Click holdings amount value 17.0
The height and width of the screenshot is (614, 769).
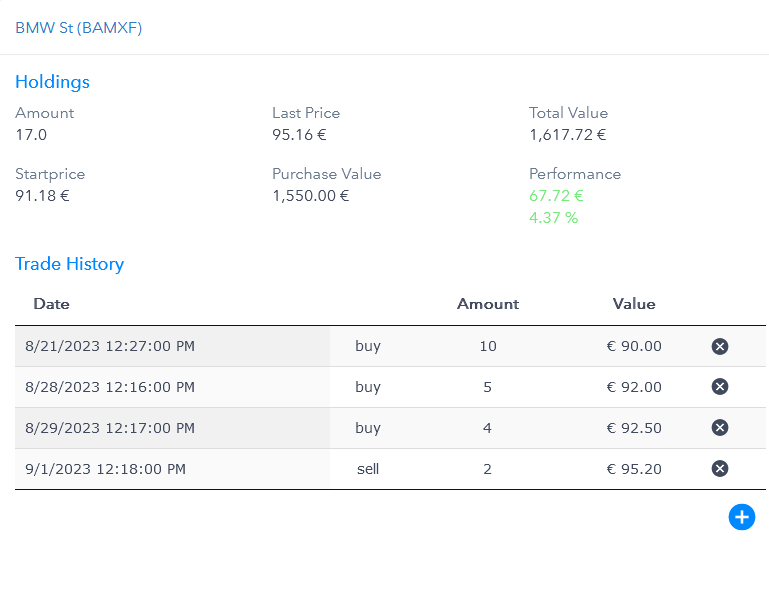pyautogui.click(x=31, y=134)
